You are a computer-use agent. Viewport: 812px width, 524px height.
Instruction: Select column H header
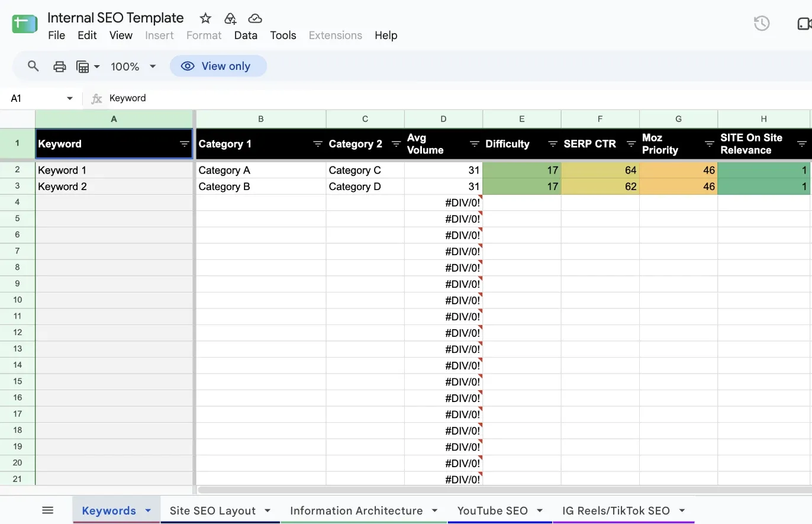(x=763, y=119)
